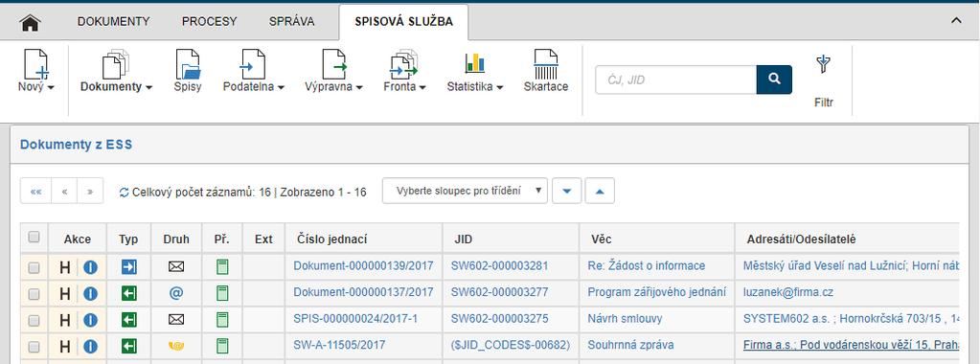The height and width of the screenshot is (364, 980).
Task: Collapse the ribbon with the top-right chevron
Action: click(956, 21)
